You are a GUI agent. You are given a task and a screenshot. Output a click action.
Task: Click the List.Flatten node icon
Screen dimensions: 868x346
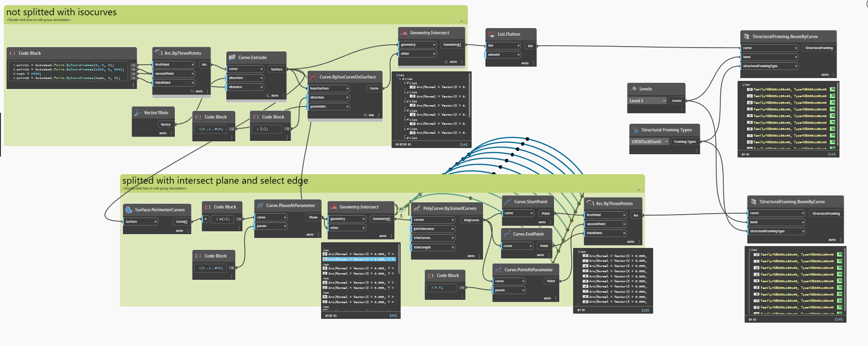(x=492, y=34)
